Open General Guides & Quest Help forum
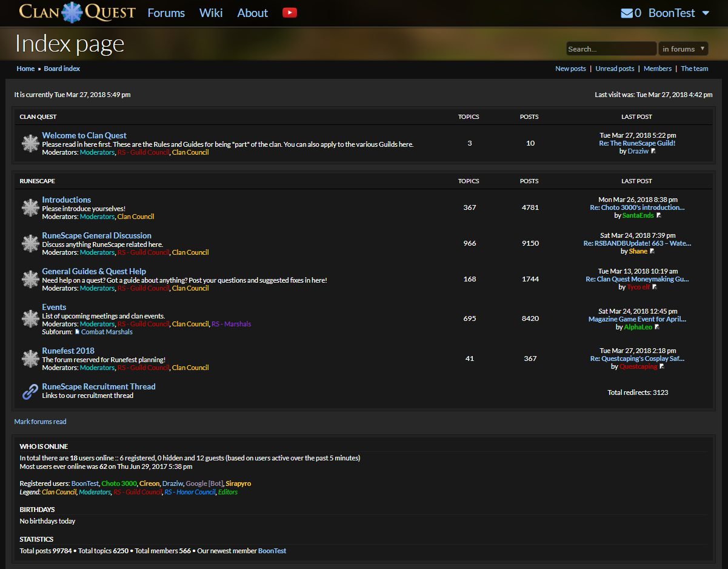The image size is (728, 569). (x=94, y=271)
